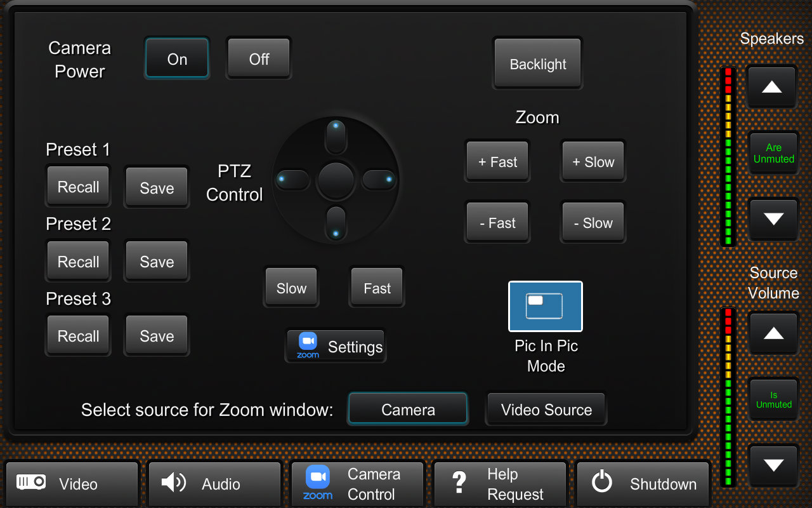
Task: Turn camera power Off
Action: 259,58
